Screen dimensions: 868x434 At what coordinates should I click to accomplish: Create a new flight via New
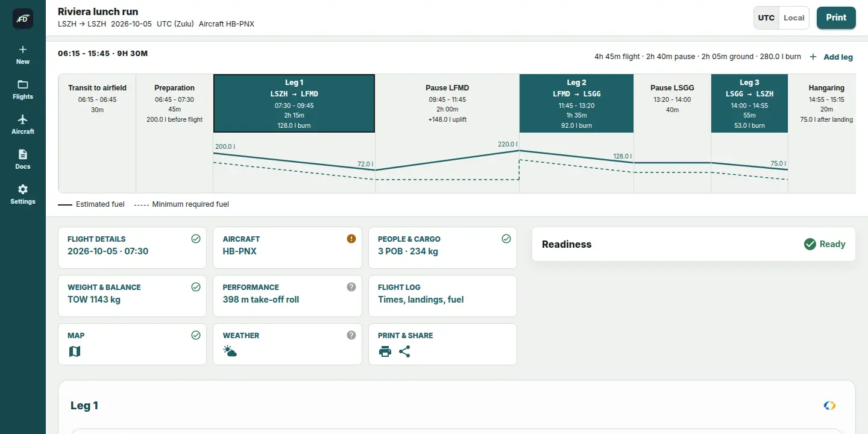23,55
